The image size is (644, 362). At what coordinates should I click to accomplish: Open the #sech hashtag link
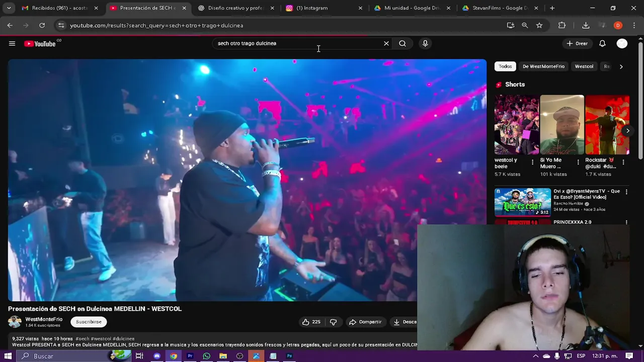82,339
